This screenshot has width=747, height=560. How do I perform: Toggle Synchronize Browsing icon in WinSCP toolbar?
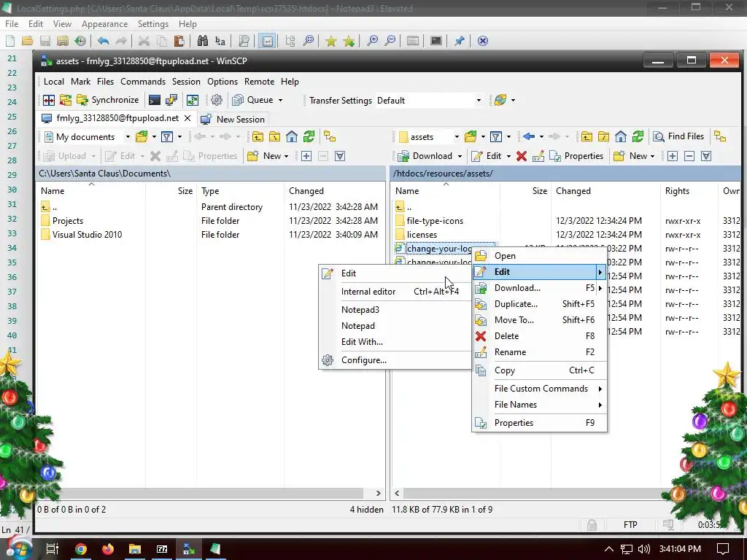[x=193, y=100]
